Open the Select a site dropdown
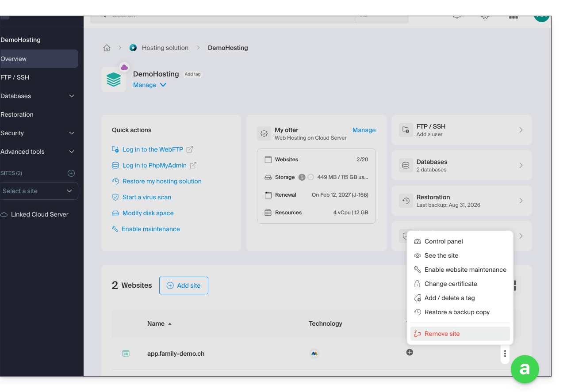567x392 pixels. [x=39, y=191]
